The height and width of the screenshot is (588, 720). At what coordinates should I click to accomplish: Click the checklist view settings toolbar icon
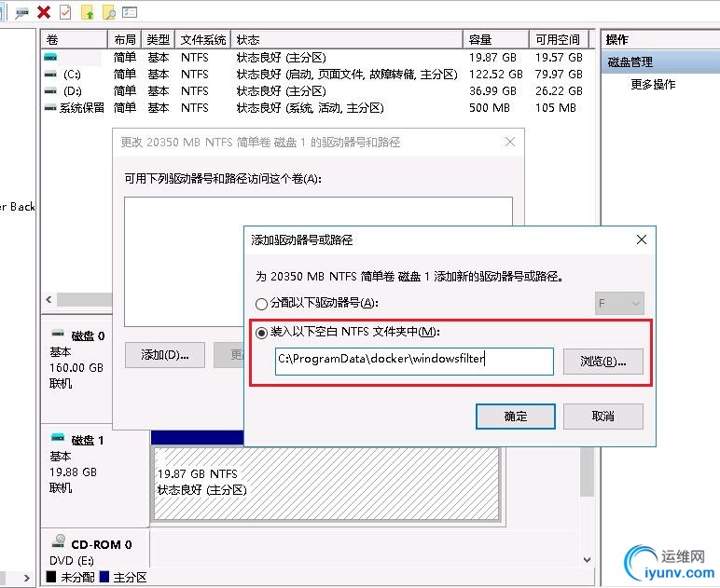130,12
